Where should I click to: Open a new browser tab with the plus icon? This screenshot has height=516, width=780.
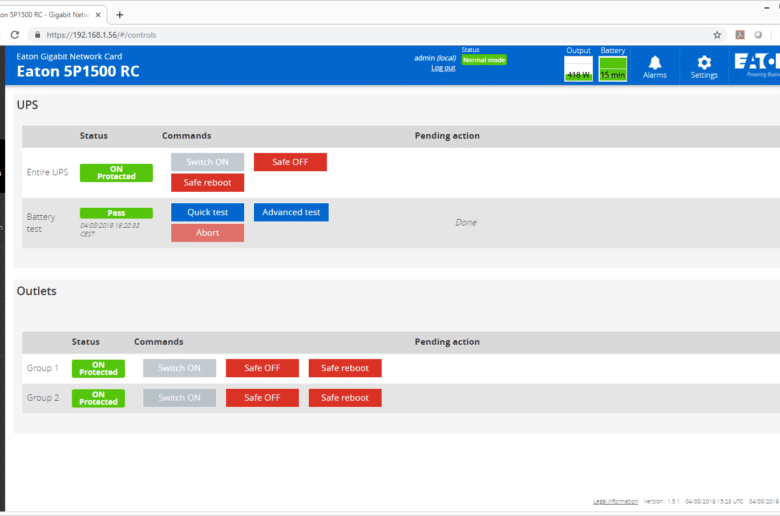pyautogui.click(x=119, y=15)
